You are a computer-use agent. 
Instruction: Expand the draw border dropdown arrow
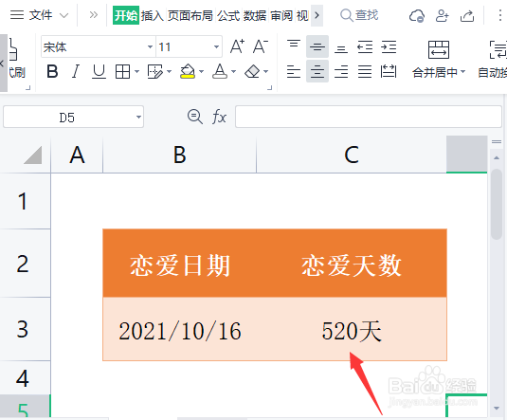169,71
